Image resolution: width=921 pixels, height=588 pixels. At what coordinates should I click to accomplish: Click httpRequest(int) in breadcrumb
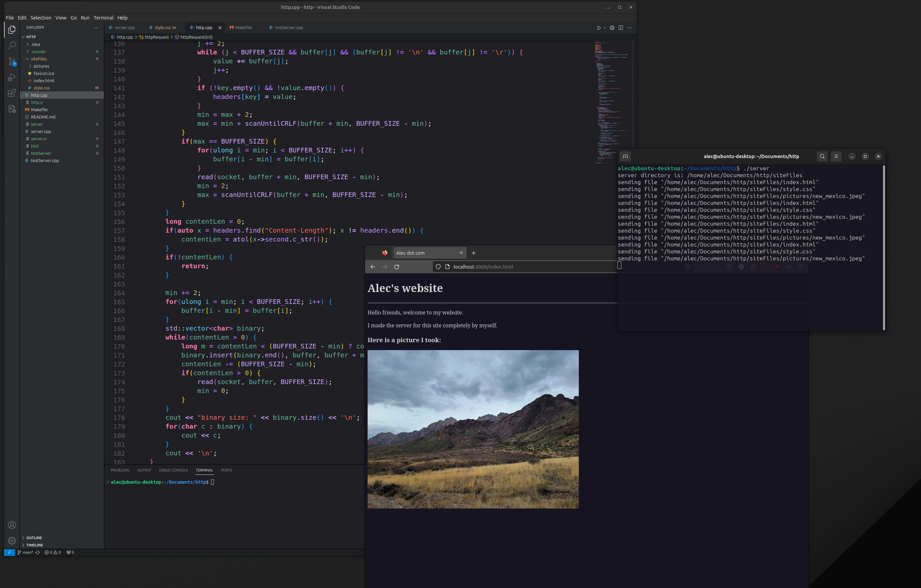(x=193, y=37)
